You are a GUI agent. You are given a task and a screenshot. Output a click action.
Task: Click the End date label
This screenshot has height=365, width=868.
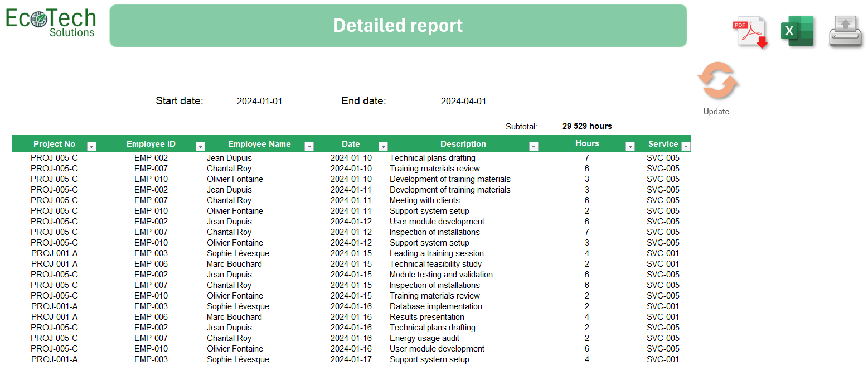363,101
